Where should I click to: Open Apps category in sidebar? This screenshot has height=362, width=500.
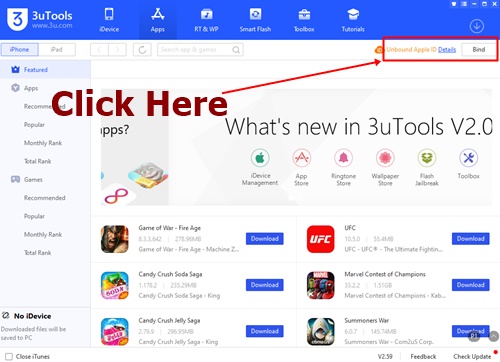31,88
